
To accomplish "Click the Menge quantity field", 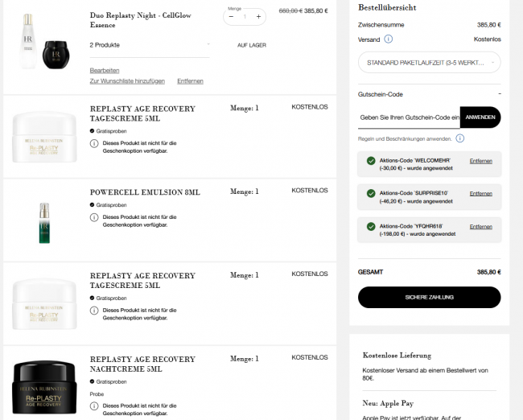I will tap(245, 17).
